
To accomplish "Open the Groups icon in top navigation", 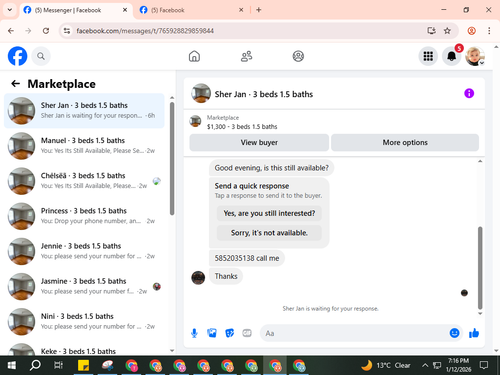I will [298, 56].
